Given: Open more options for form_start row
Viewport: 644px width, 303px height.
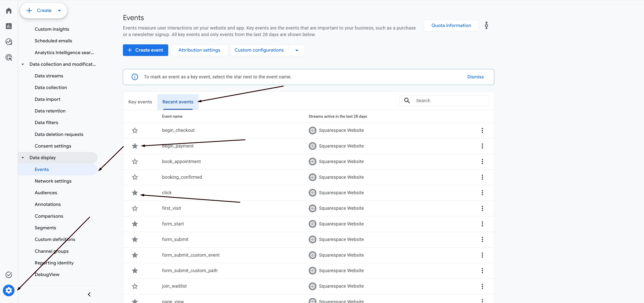Looking at the screenshot, I should [x=482, y=224].
